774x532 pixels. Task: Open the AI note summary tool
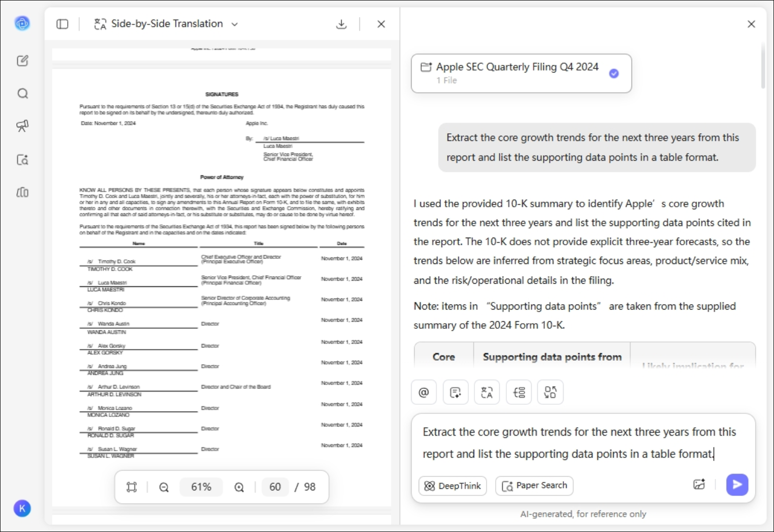(456, 392)
